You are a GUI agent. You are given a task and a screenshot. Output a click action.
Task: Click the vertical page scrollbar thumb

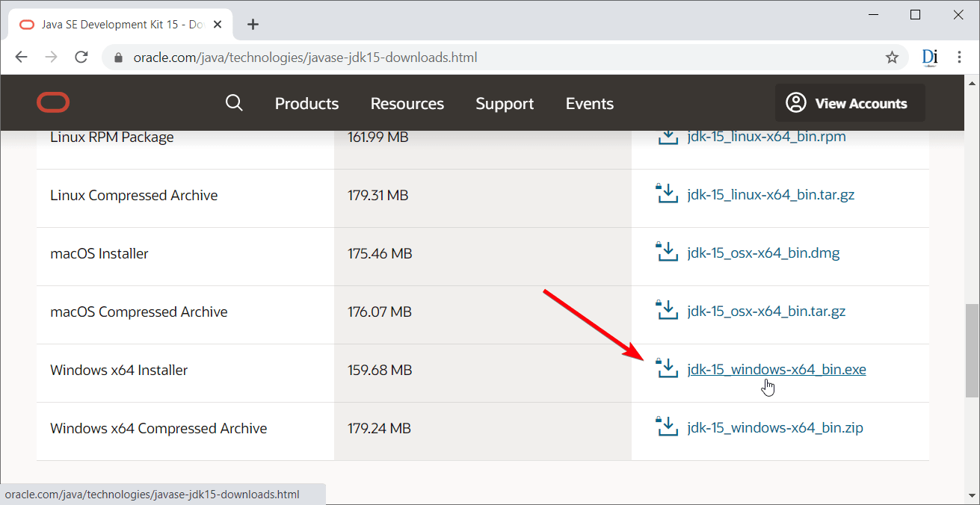pos(972,350)
